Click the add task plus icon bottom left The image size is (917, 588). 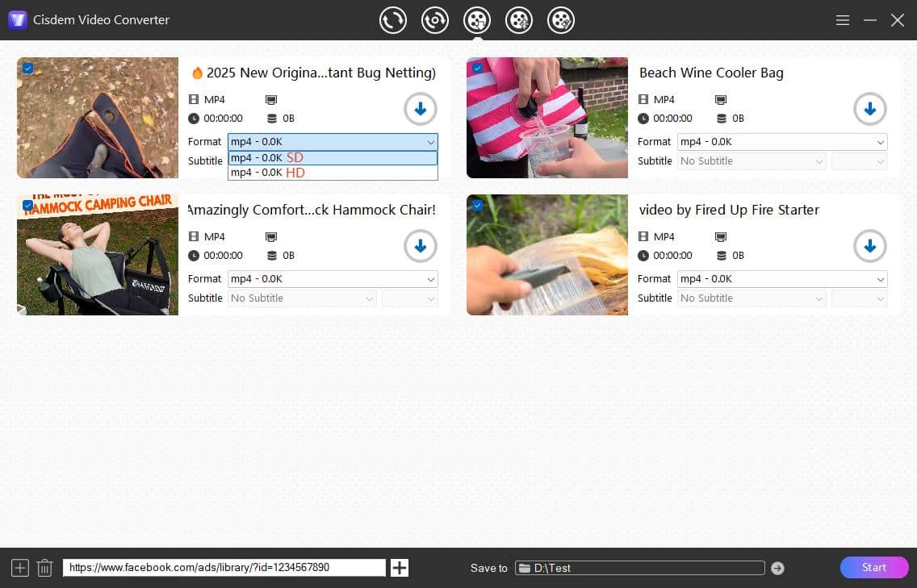19,567
